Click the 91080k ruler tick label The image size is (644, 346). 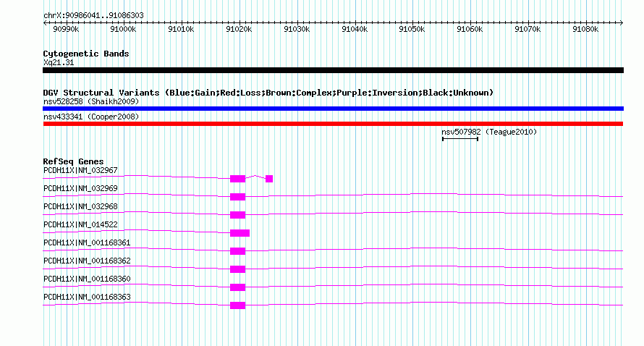point(585,30)
